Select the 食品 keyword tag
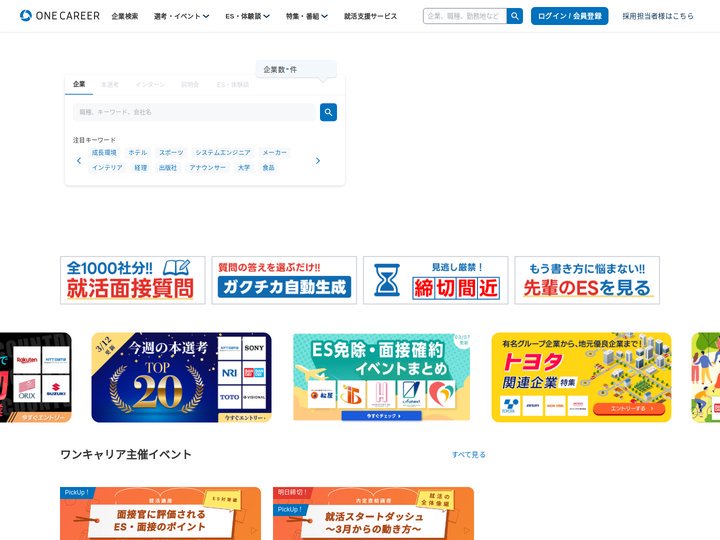Viewport: 720px width, 540px height. pyautogui.click(x=269, y=168)
